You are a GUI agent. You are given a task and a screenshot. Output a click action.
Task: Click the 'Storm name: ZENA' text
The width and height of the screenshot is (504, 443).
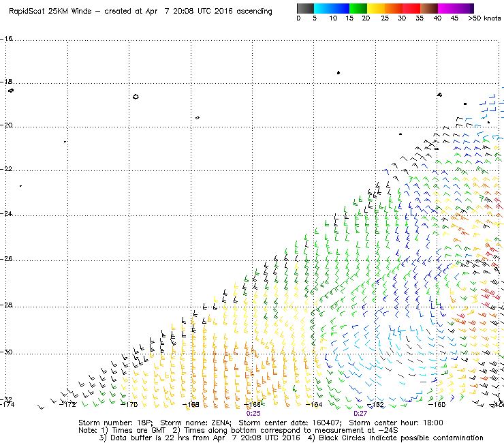coord(195,423)
